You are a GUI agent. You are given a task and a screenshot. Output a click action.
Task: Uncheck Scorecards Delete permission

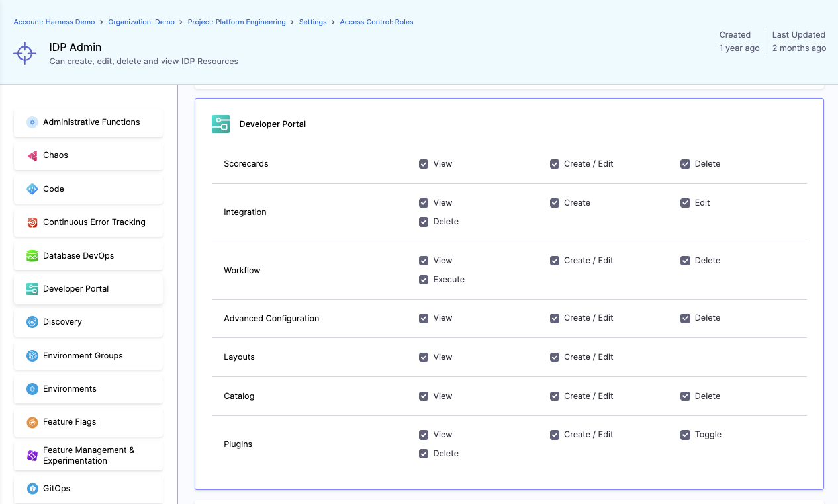pos(685,164)
